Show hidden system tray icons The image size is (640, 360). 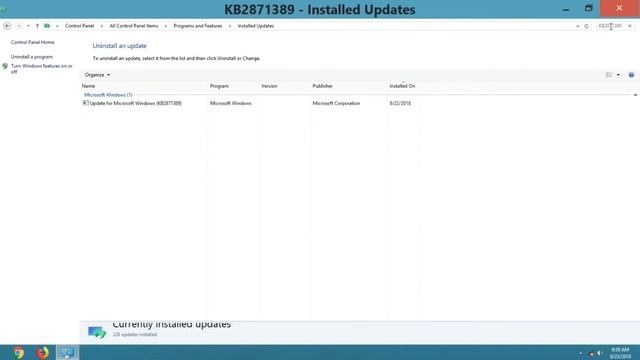(x=580, y=353)
